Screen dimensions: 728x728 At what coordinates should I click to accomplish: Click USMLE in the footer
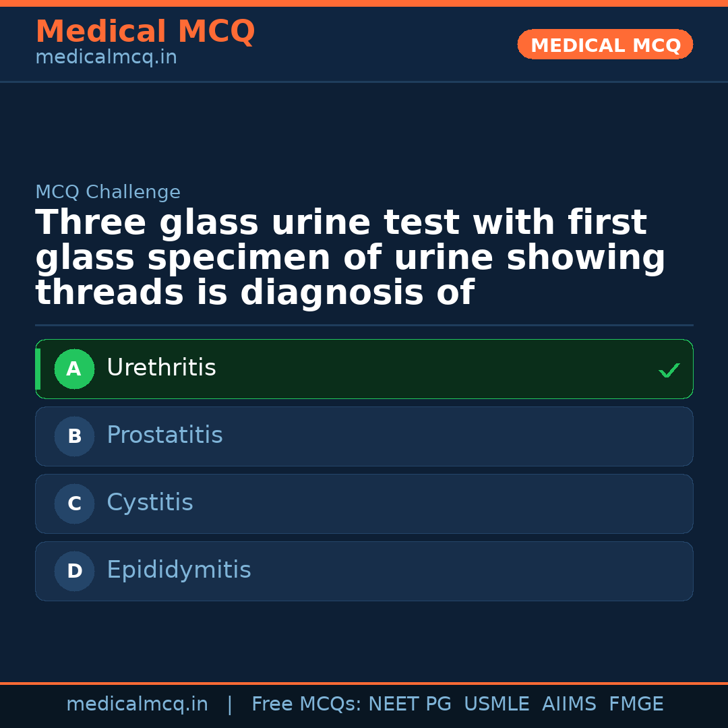click(x=496, y=704)
